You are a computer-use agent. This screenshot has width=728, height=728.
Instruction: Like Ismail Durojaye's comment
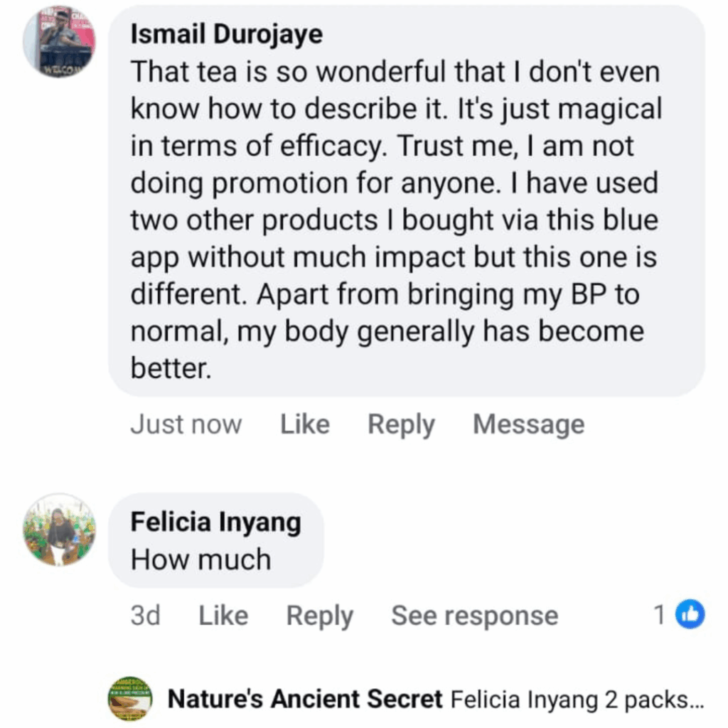click(304, 425)
